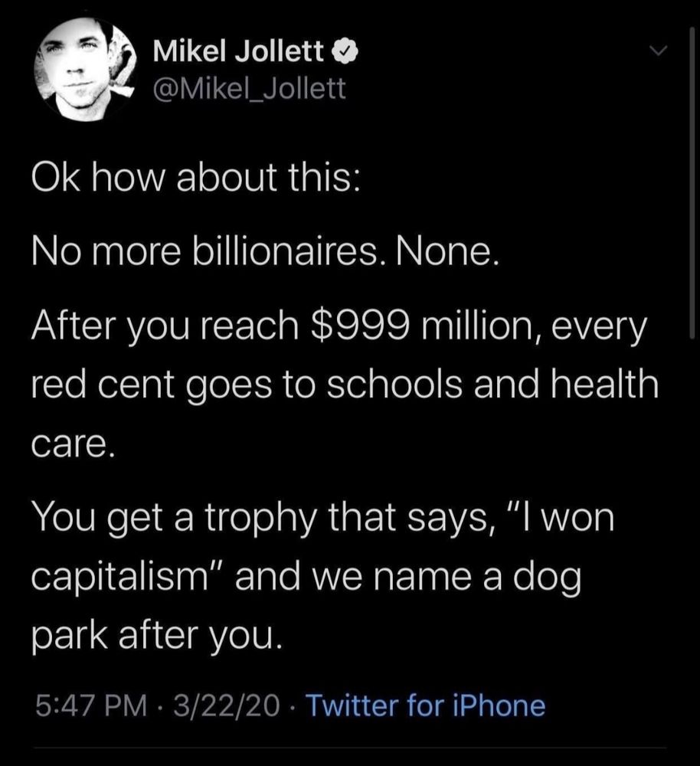Click the display name Mikel Jollett
700x766 pixels.
coord(238,51)
